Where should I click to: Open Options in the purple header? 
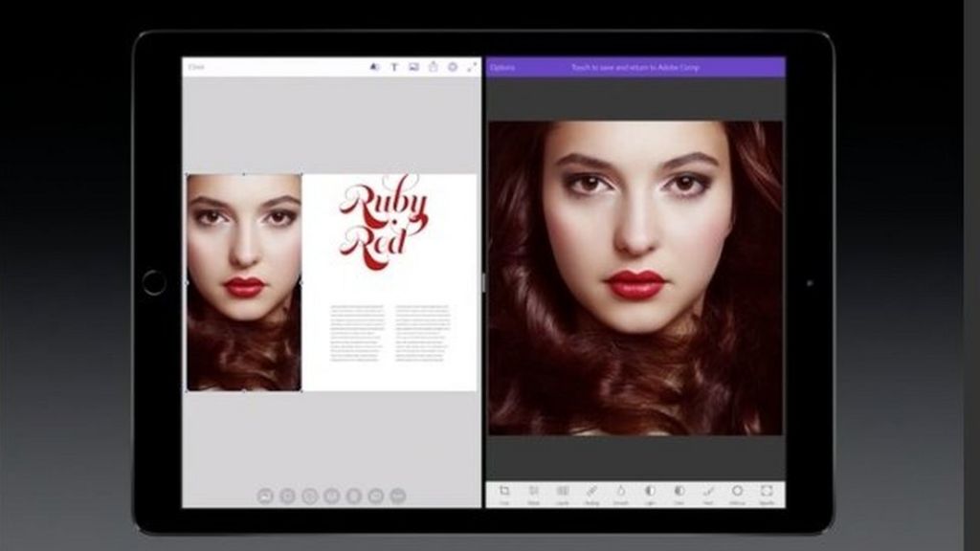tap(502, 68)
